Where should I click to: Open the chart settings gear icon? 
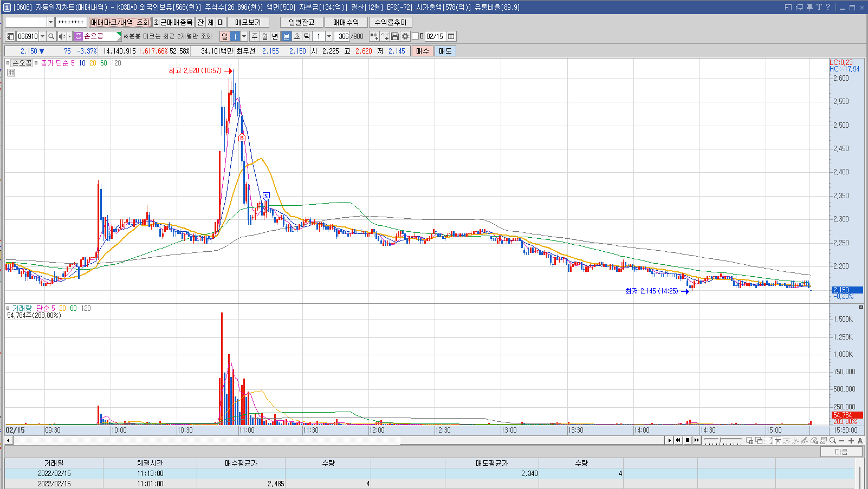pyautogui.click(x=405, y=36)
